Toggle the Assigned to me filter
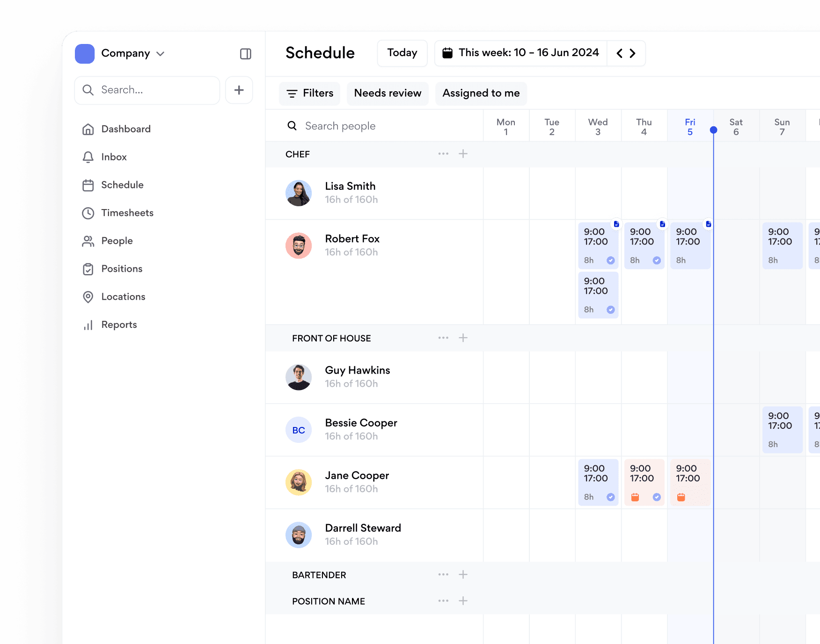 (481, 94)
